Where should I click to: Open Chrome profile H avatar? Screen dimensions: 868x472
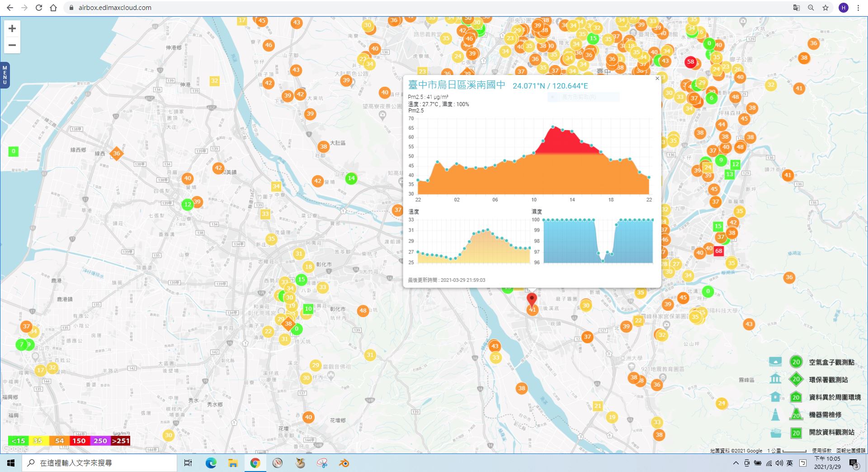[843, 8]
